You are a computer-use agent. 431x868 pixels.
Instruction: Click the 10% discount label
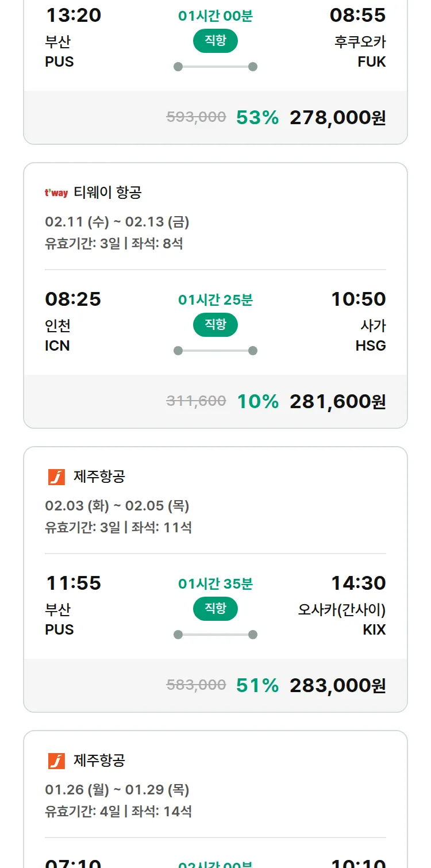coord(258,402)
